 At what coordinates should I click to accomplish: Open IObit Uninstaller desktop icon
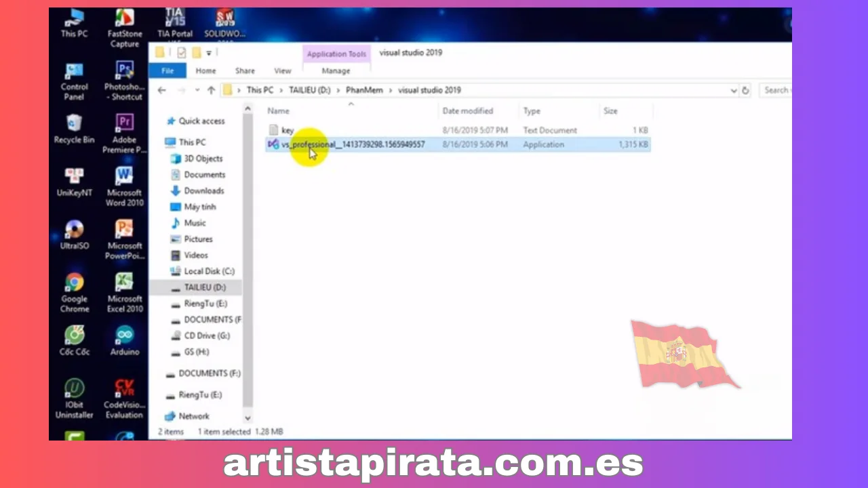click(74, 399)
